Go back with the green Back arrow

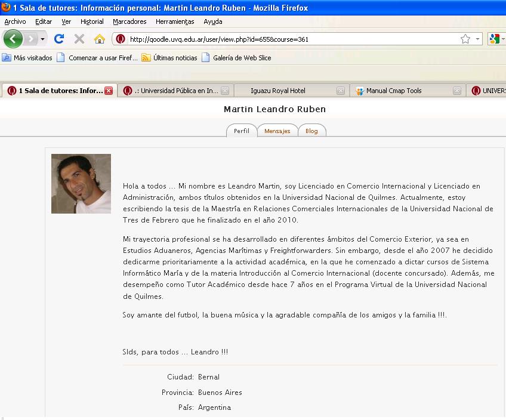click(x=13, y=39)
